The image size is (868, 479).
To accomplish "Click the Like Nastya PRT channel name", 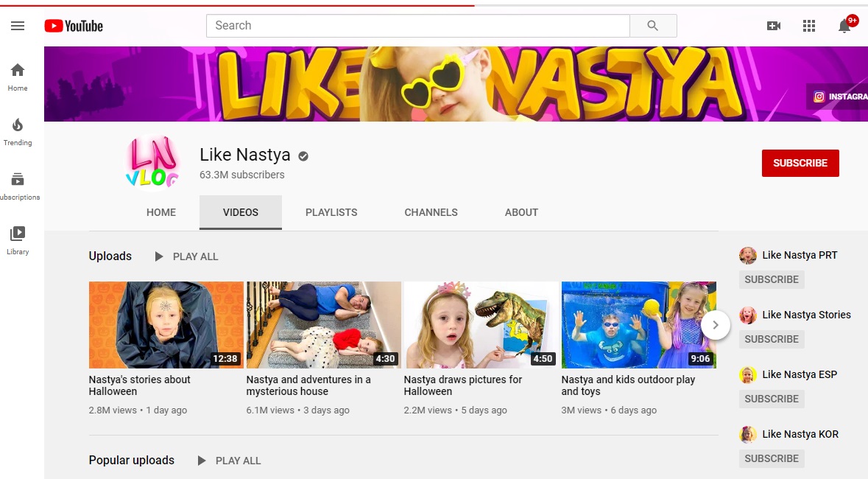I will point(800,256).
